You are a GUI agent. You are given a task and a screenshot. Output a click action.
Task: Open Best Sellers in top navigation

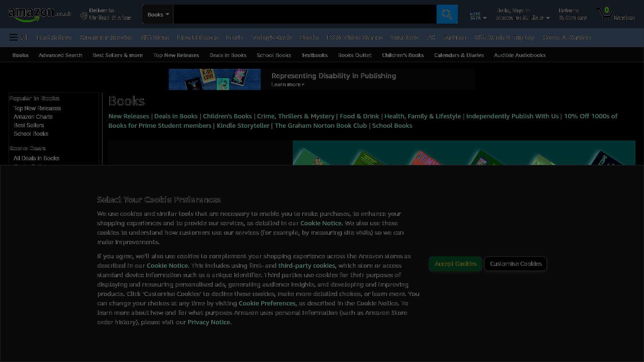click(54, 37)
